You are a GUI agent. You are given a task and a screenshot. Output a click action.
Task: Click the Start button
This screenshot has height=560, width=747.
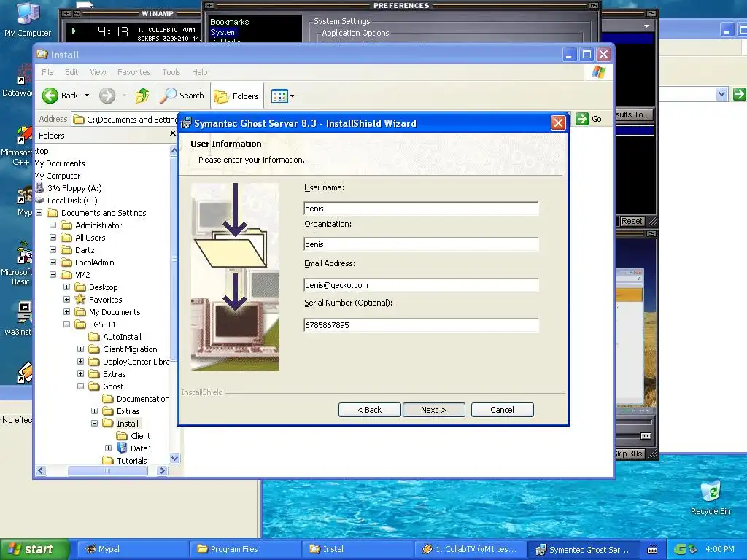point(34,550)
